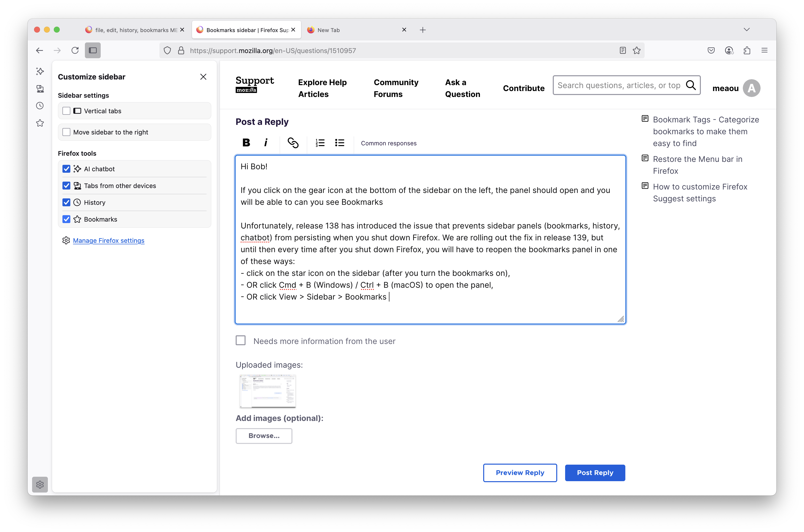The height and width of the screenshot is (532, 804).
Task: Uncheck the Bookmarks tool checkbox
Action: point(66,219)
